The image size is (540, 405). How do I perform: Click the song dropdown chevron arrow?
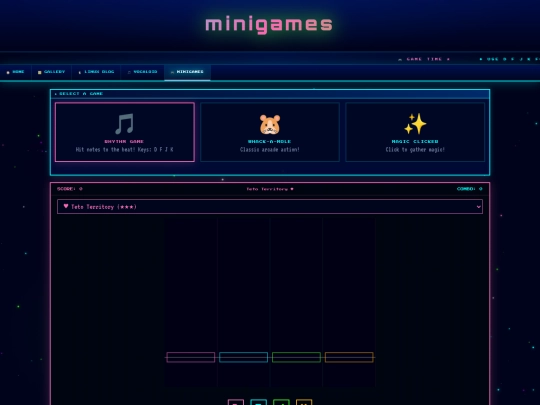(x=478, y=207)
